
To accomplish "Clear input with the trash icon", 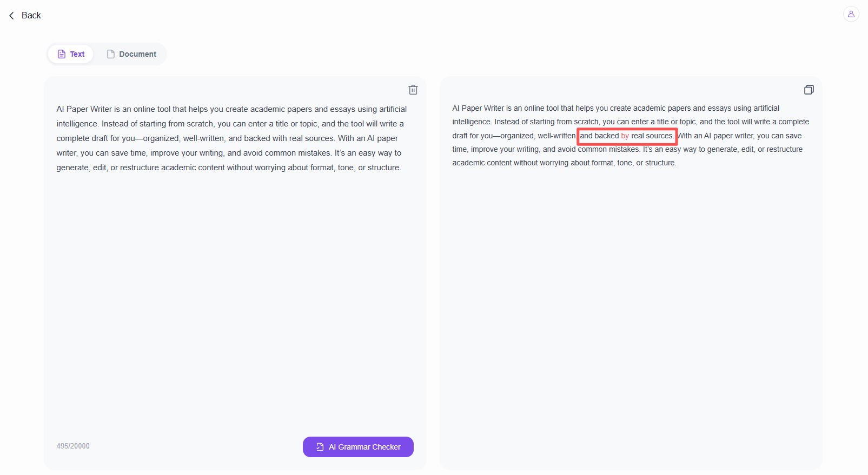I will coord(413,90).
